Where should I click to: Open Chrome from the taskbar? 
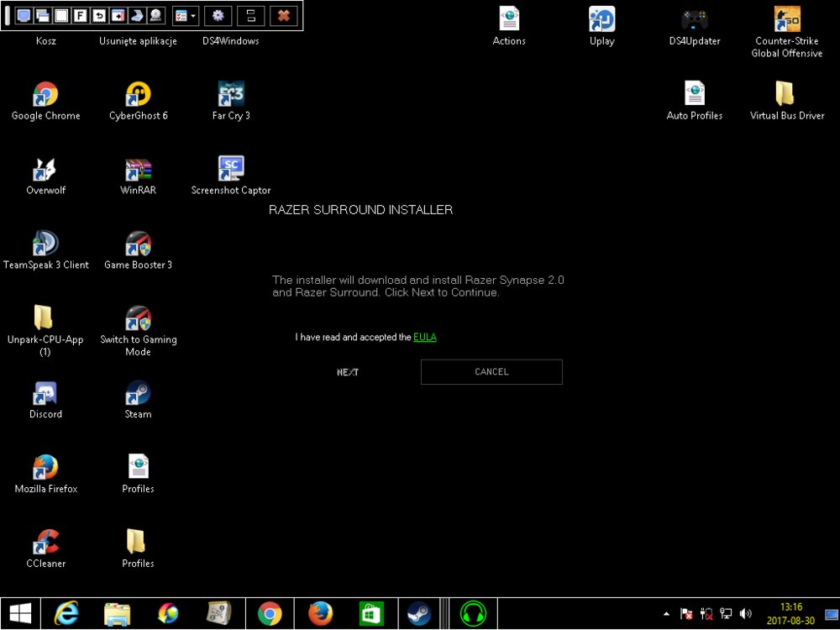pyautogui.click(x=270, y=614)
